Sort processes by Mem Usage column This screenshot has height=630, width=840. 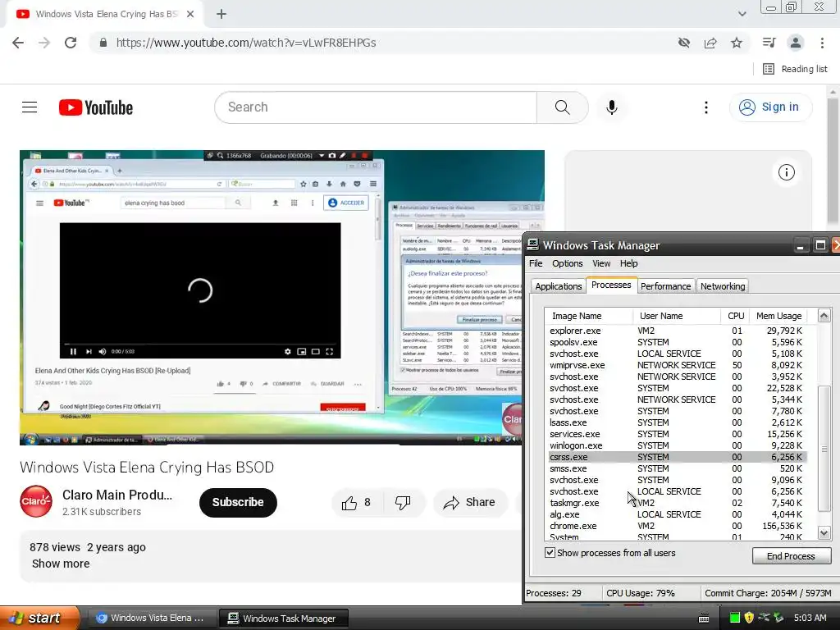click(779, 316)
